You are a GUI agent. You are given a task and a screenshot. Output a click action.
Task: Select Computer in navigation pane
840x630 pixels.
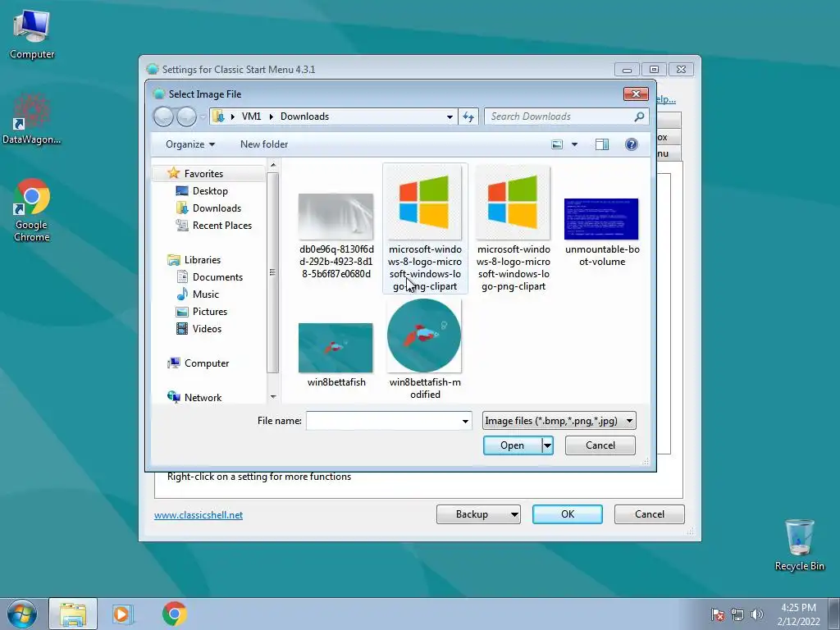click(206, 363)
